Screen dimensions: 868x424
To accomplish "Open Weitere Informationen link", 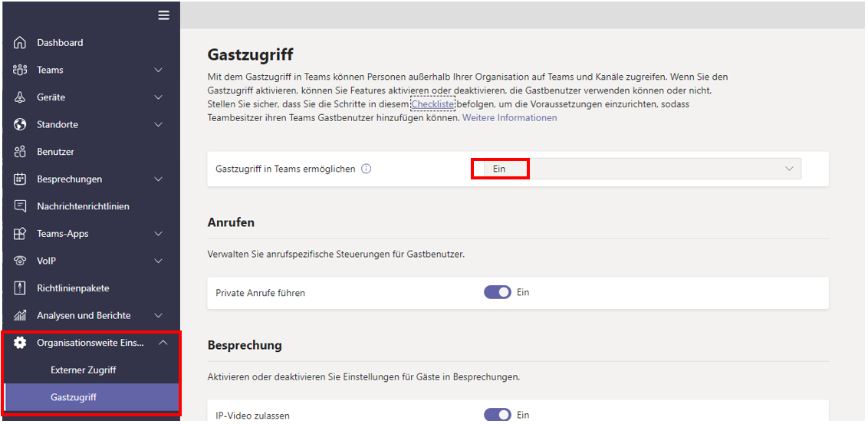I will 510,118.
